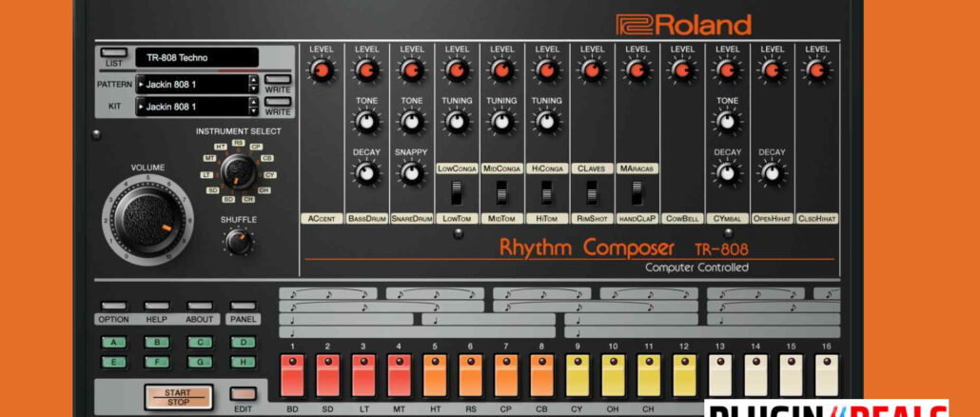Flip the LowConga / LowTom switch
Viewport: 980px width, 417px height.
coord(457,193)
